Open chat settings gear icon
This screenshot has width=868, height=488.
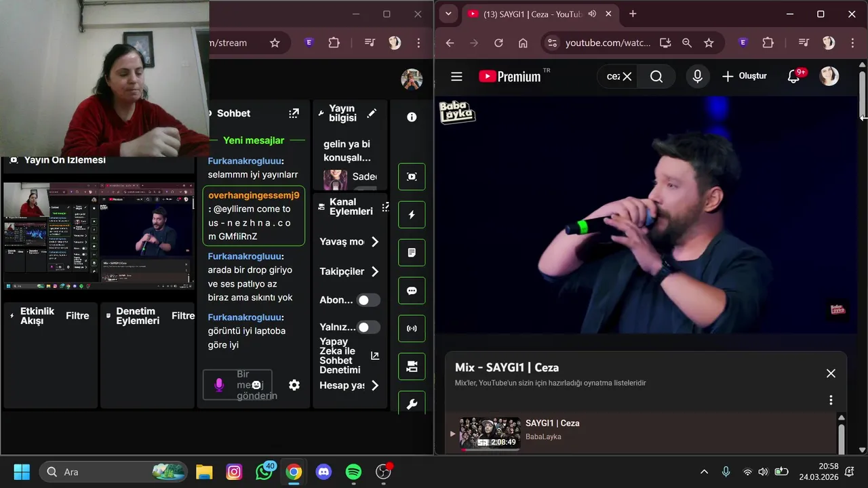pyautogui.click(x=294, y=385)
